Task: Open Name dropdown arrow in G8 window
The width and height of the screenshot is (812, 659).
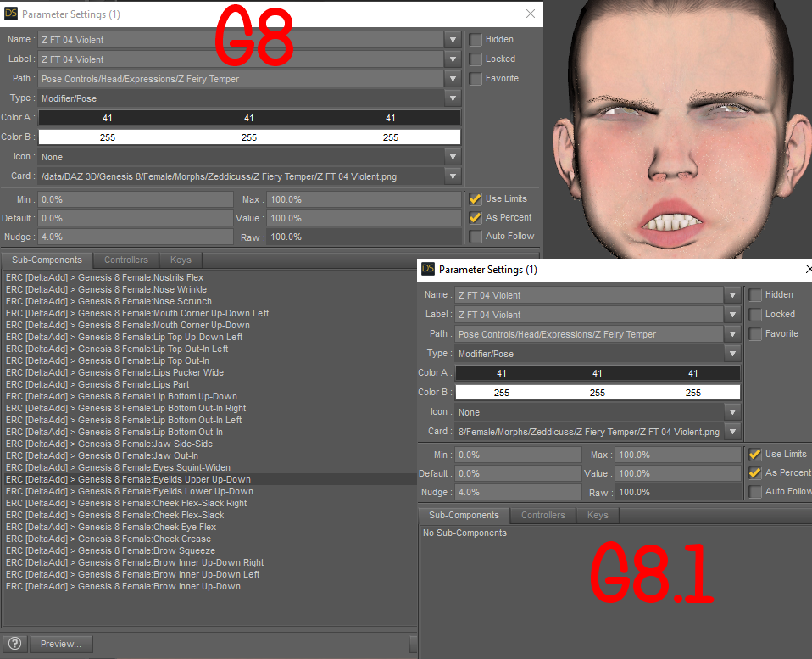Action: point(453,40)
